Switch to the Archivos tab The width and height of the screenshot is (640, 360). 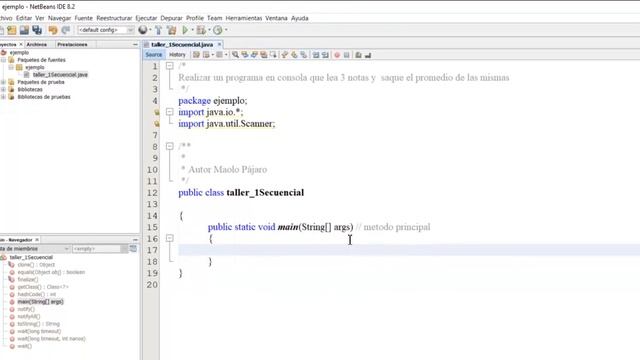[x=37, y=44]
